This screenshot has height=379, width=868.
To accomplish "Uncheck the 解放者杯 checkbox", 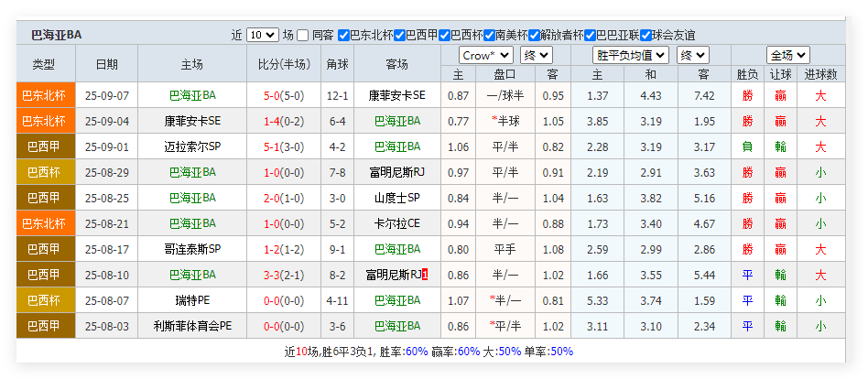I will tap(534, 35).
